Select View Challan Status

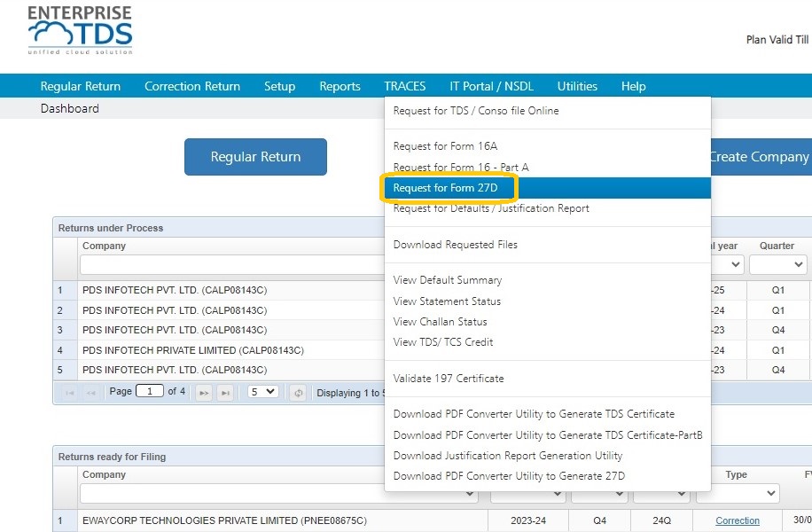click(x=441, y=322)
